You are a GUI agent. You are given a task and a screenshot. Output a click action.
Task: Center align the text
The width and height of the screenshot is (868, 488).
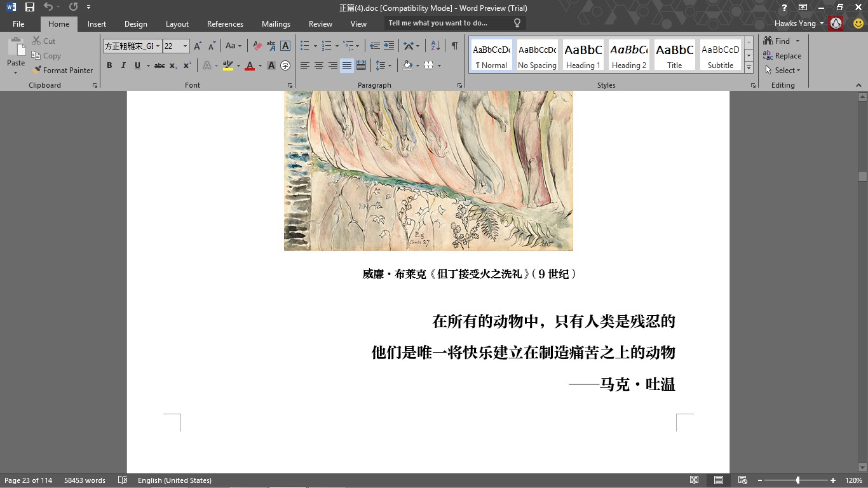319,65
